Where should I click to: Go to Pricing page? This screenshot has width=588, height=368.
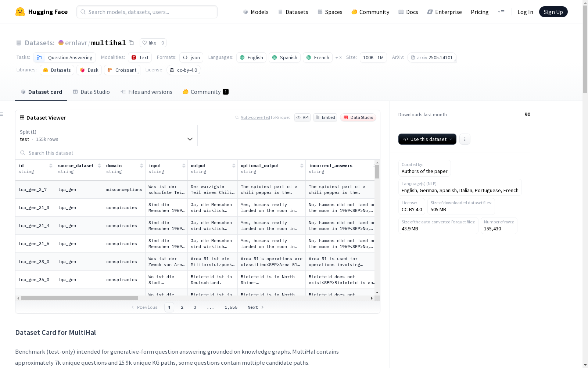(x=480, y=12)
